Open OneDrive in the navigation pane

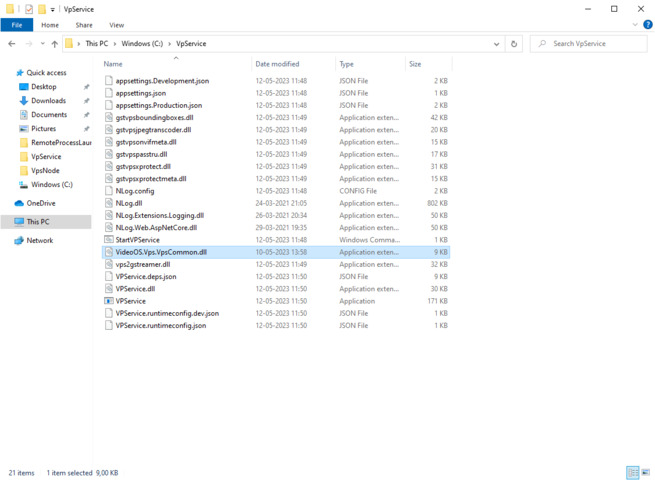coord(41,203)
